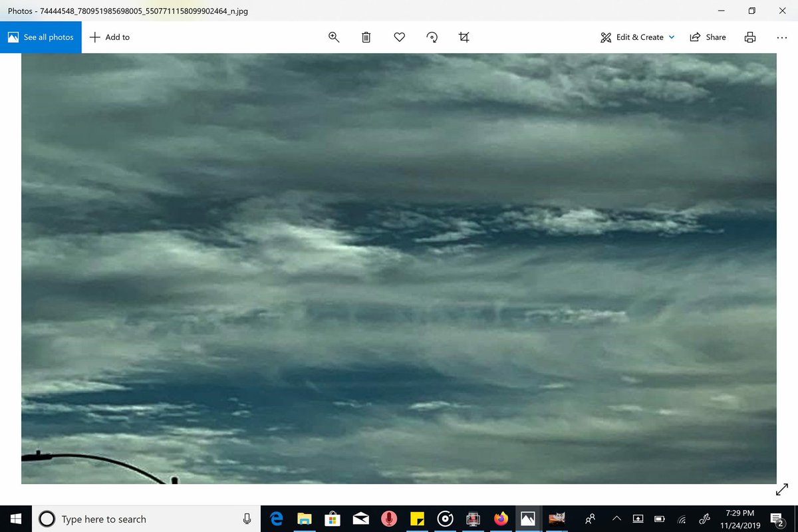
Task: Click the projection/display tray icon
Action: click(x=637, y=519)
